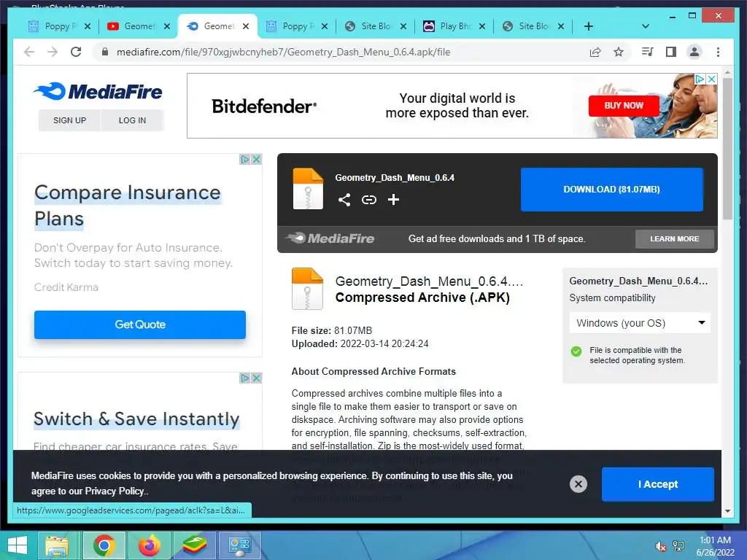Open BlueStacks from the taskbar
This screenshot has width=747, height=560.
tap(194, 545)
